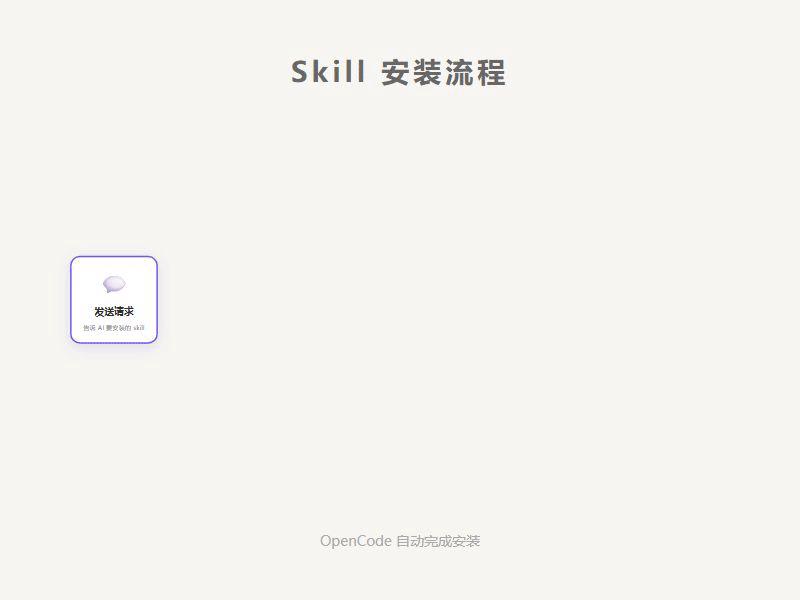Select the 发送请求 card label
This screenshot has width=800, height=600.
pyautogui.click(x=114, y=311)
